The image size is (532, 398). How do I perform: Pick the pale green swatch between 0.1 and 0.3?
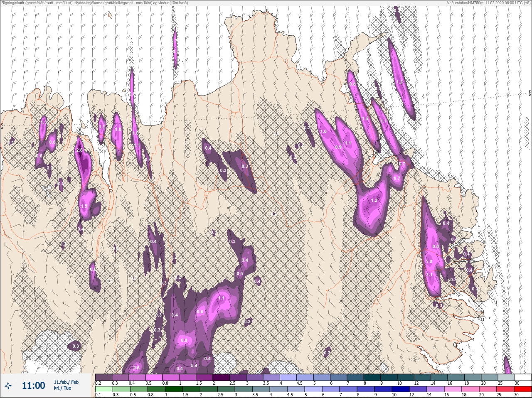104,389
